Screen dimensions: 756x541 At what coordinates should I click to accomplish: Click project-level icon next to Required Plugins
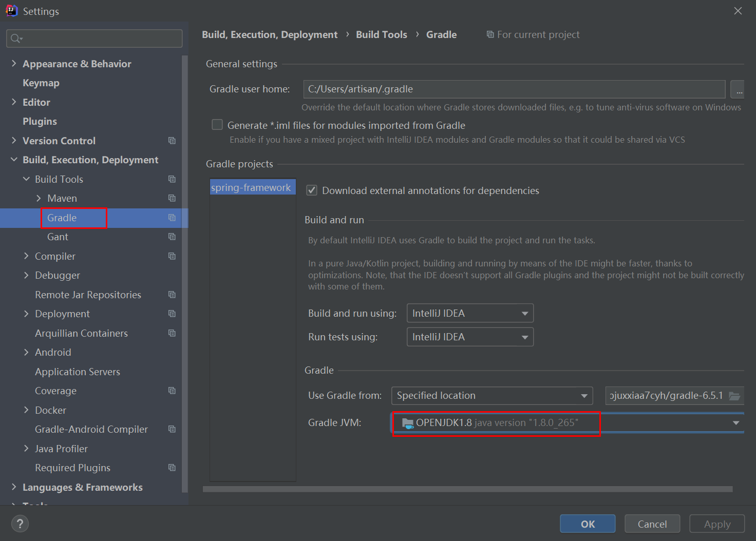(x=172, y=468)
